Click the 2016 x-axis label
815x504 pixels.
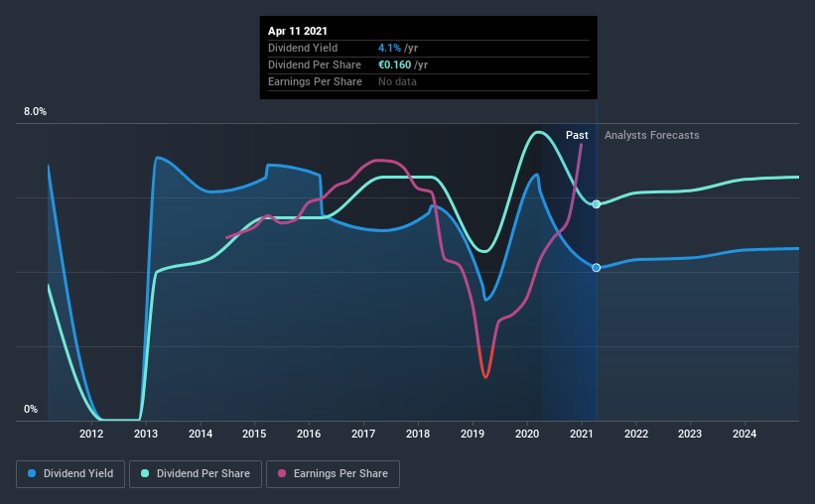click(x=309, y=434)
